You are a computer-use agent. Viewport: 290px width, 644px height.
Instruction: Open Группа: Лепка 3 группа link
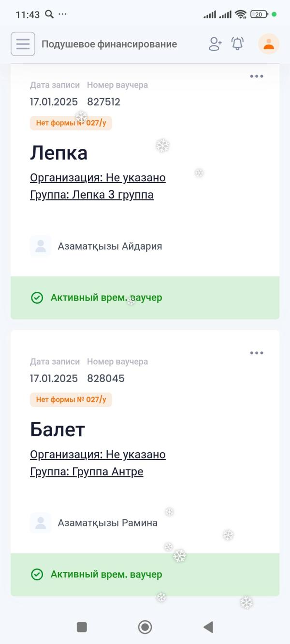pos(92,195)
